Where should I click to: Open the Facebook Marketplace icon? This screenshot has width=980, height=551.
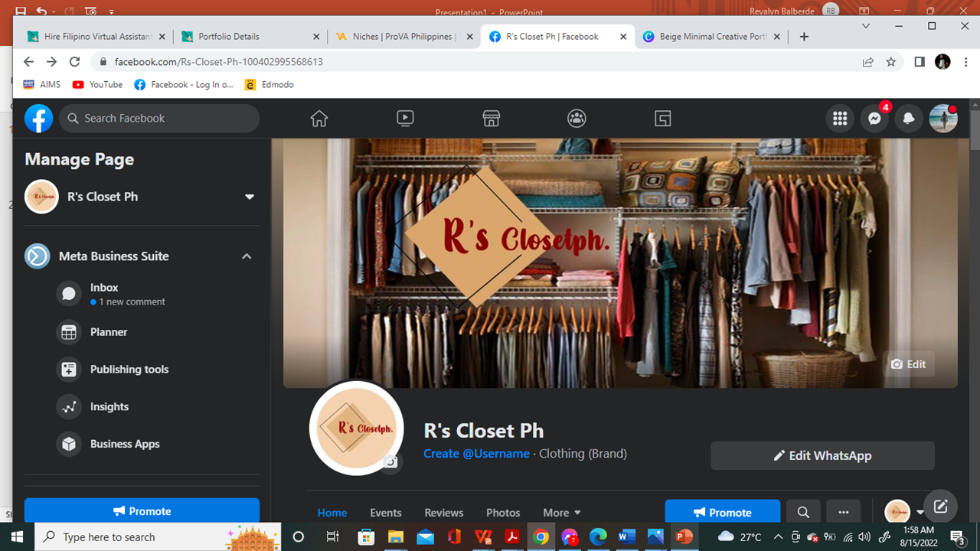[x=491, y=119]
